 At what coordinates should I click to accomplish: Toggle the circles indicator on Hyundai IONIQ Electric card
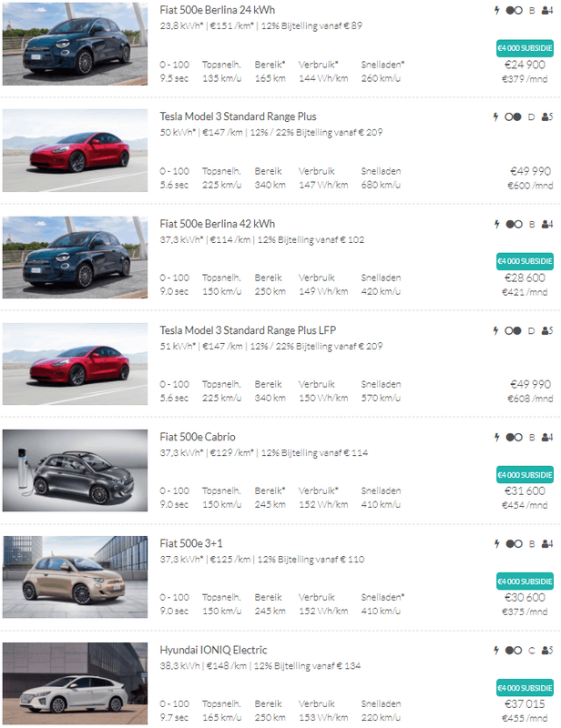[515, 650]
